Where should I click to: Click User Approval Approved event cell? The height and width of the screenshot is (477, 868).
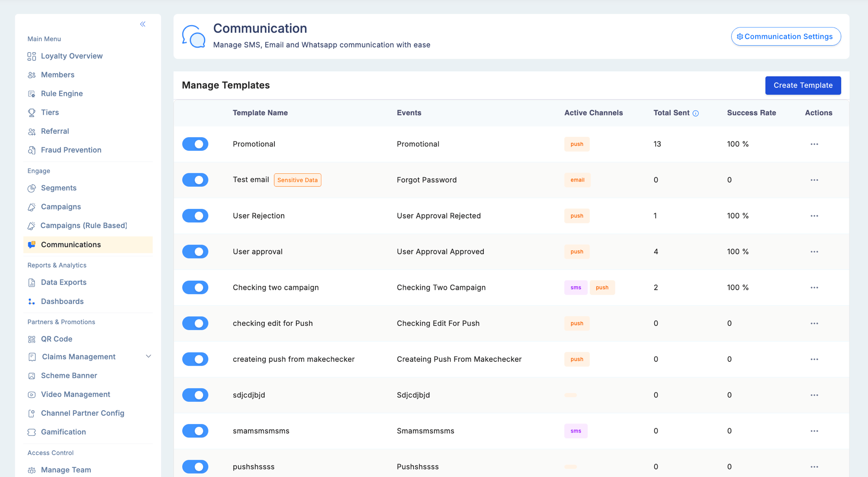pyautogui.click(x=440, y=252)
